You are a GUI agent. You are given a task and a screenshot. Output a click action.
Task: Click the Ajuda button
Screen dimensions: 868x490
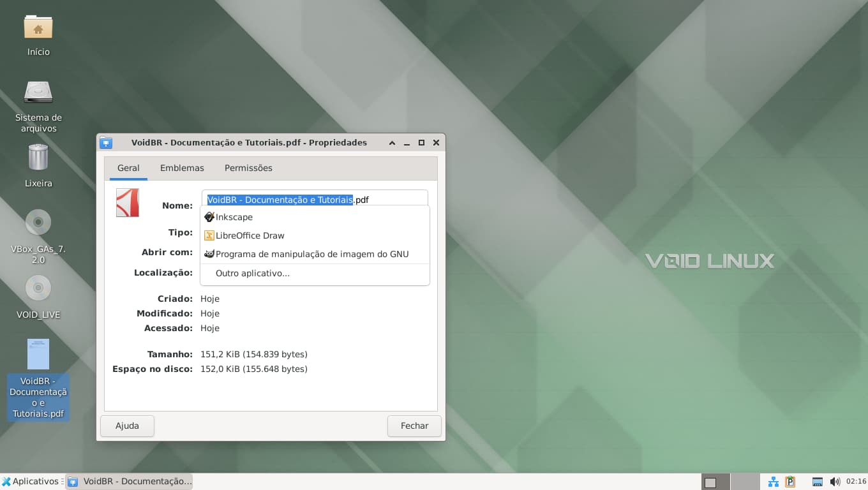tap(127, 426)
